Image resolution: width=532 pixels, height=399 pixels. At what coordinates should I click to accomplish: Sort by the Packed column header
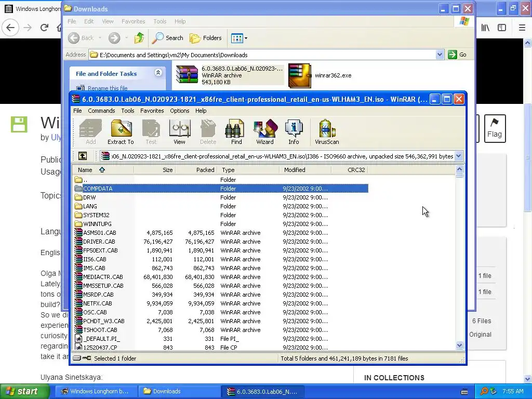196,170
